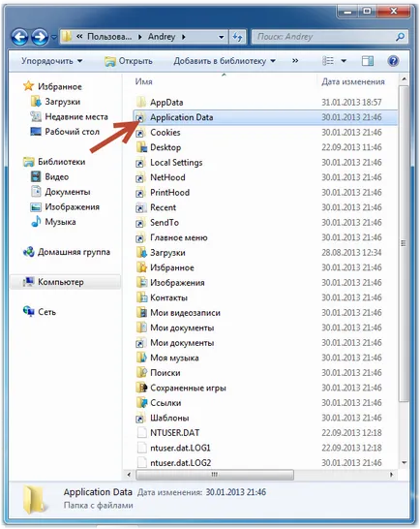The height and width of the screenshot is (529, 420).
Task: Click the change view icon
Action: (328, 61)
